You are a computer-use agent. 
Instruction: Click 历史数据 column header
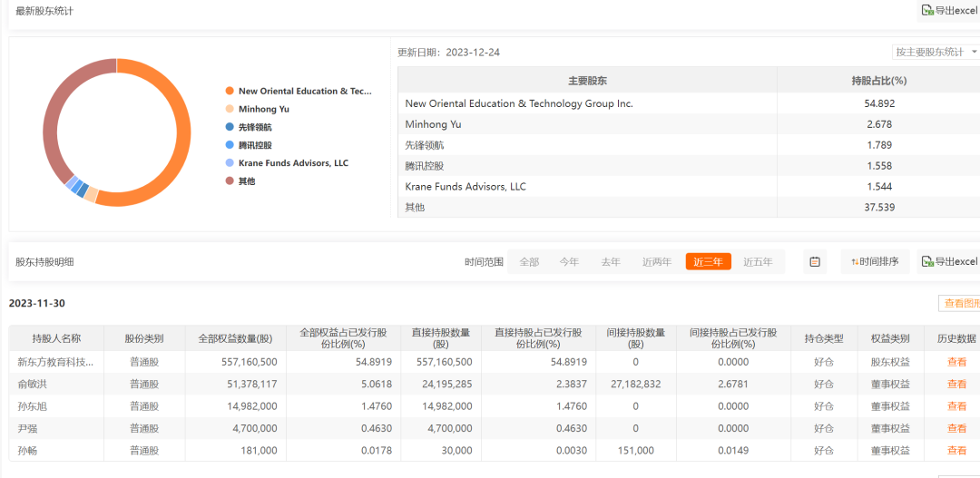(956, 338)
